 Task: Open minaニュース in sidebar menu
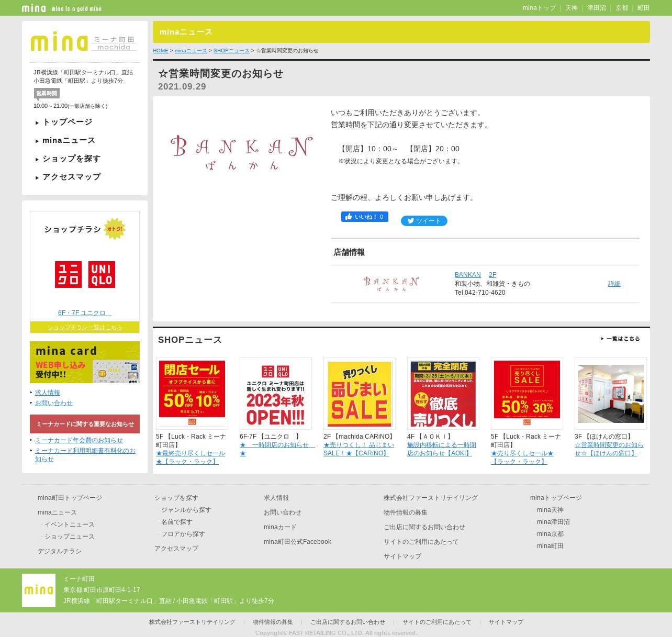(x=69, y=140)
